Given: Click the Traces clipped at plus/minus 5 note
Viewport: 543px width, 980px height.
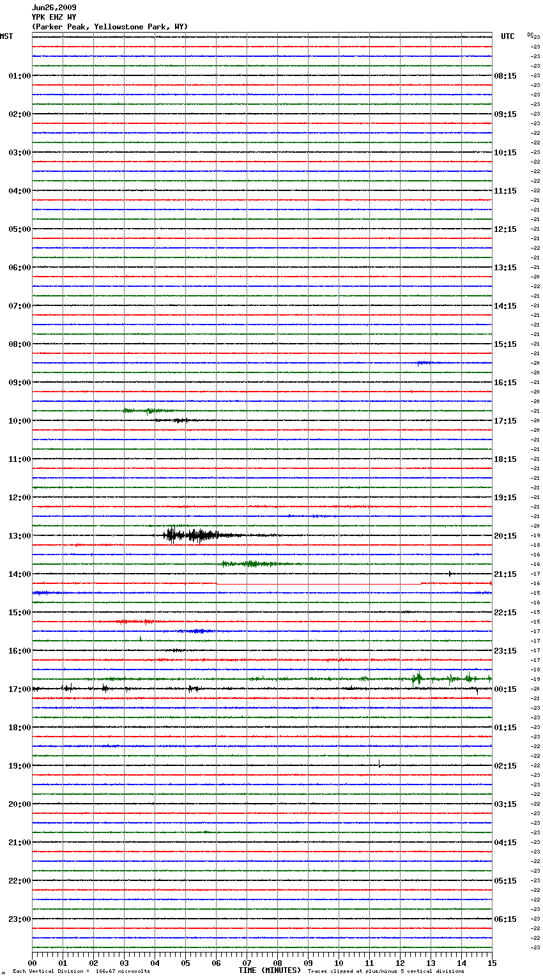Looking at the screenshot, I should click(x=386, y=971).
